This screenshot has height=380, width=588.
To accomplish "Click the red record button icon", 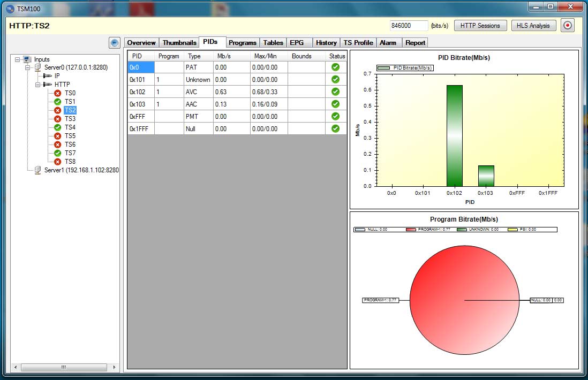I will (x=568, y=26).
